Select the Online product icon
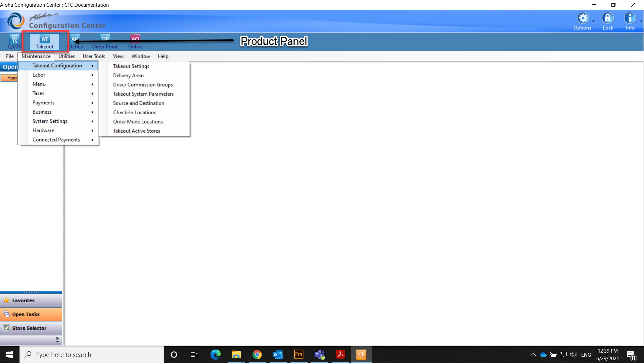Screen dimensions: 644x363 [x=135, y=42]
